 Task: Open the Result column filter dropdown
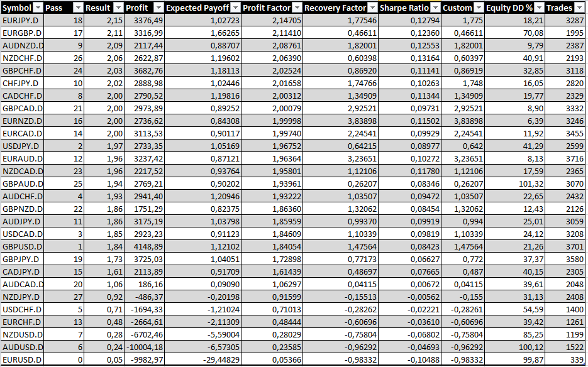[118, 8]
